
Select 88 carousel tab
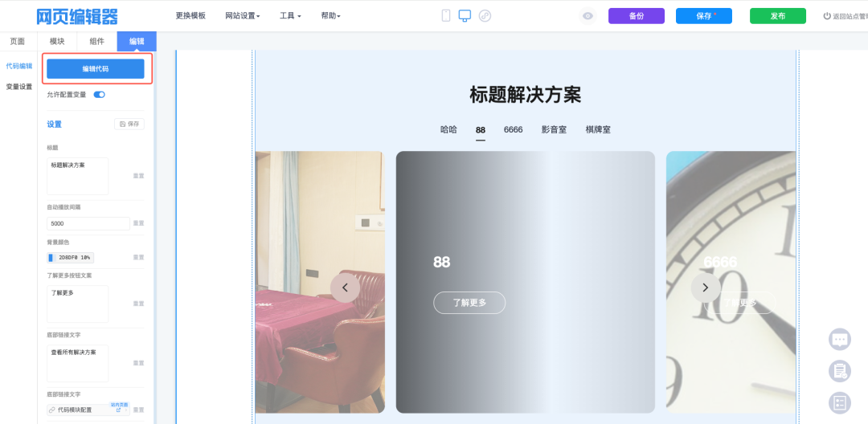pos(481,130)
